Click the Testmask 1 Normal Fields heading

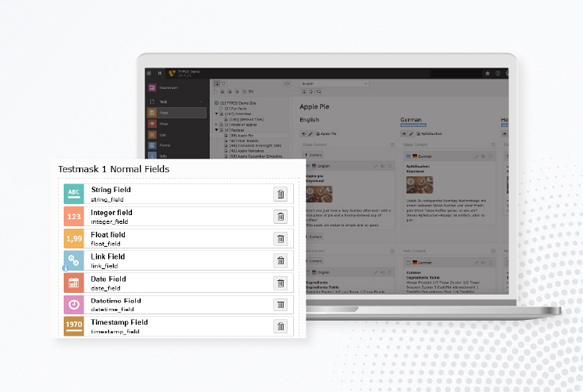pyautogui.click(x=113, y=169)
